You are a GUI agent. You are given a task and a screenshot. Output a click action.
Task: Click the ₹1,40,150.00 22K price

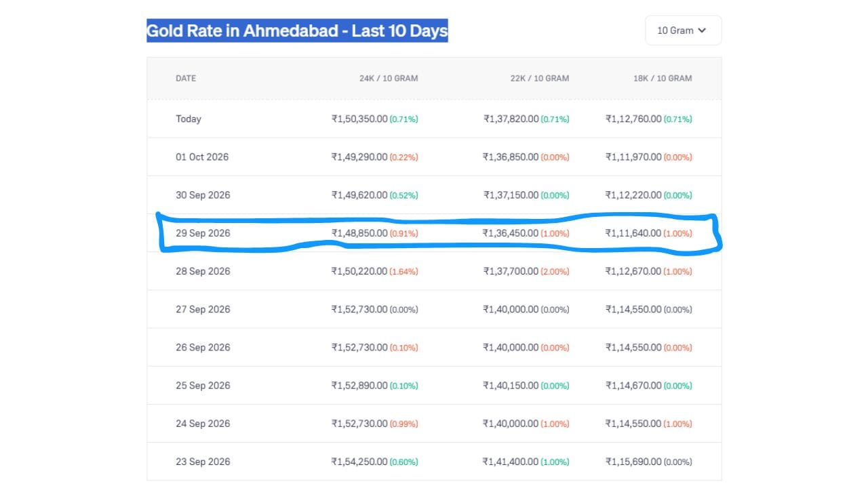(x=511, y=386)
